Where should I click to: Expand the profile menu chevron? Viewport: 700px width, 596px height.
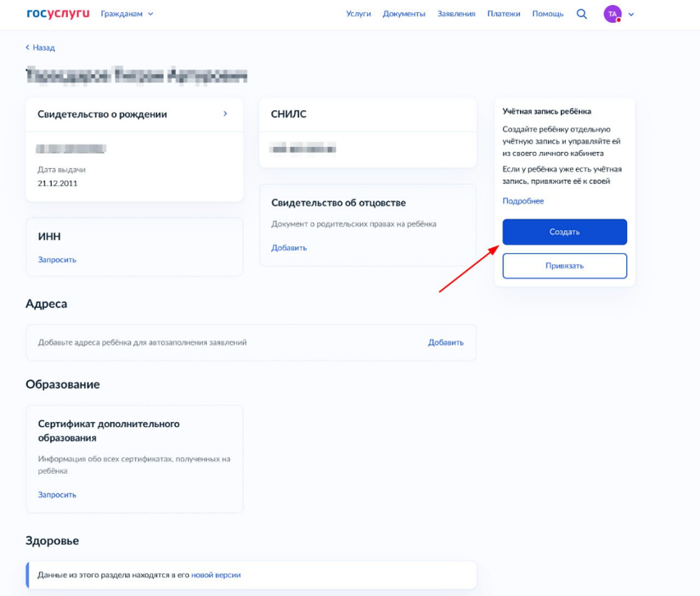point(631,15)
